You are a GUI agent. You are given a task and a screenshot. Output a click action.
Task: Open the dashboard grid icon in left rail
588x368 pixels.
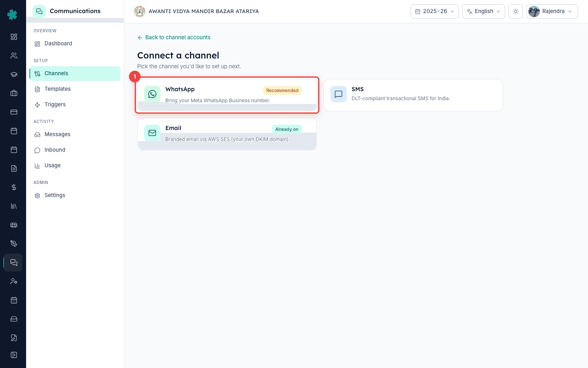pyautogui.click(x=14, y=37)
